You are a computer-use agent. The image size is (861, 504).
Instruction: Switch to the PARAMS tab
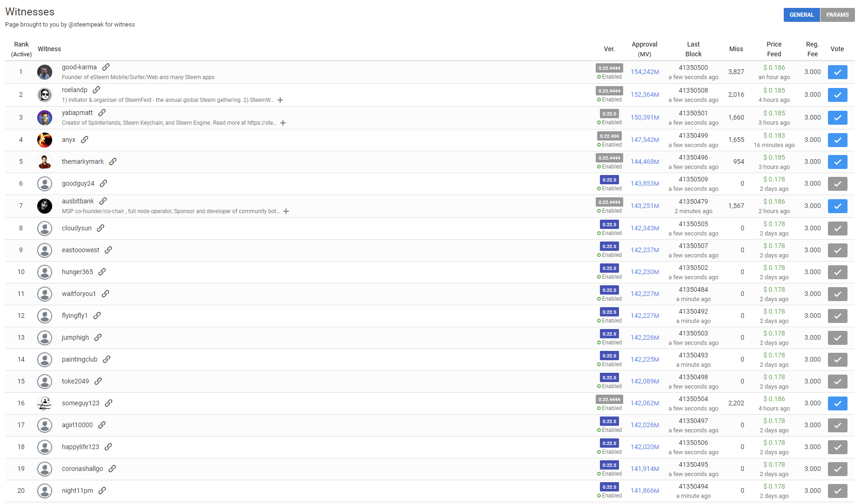coord(837,15)
